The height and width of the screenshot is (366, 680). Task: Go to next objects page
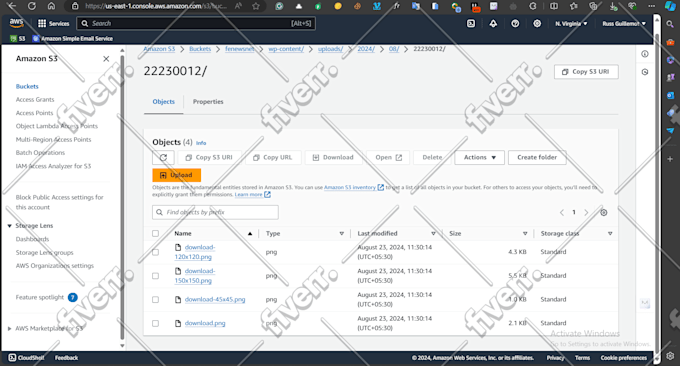coord(586,212)
